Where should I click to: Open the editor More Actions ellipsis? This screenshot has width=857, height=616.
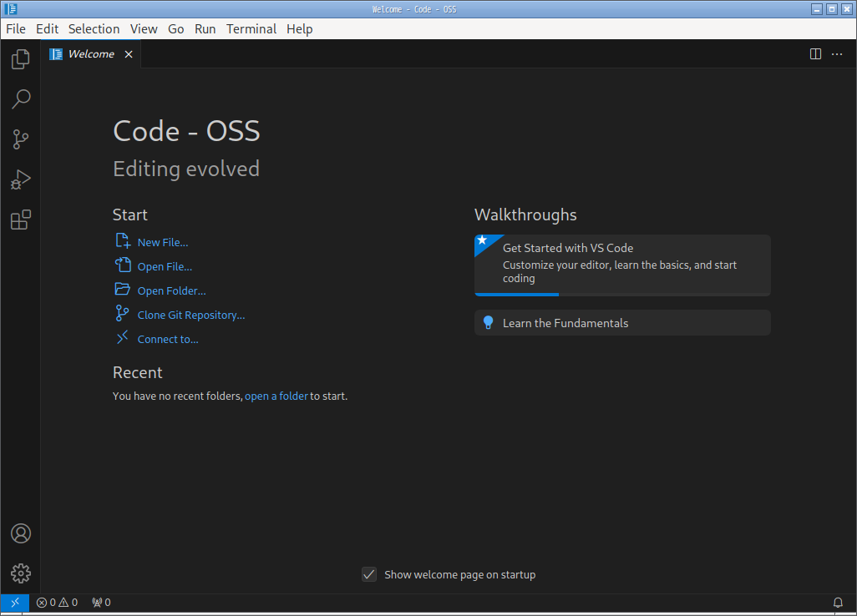837,54
